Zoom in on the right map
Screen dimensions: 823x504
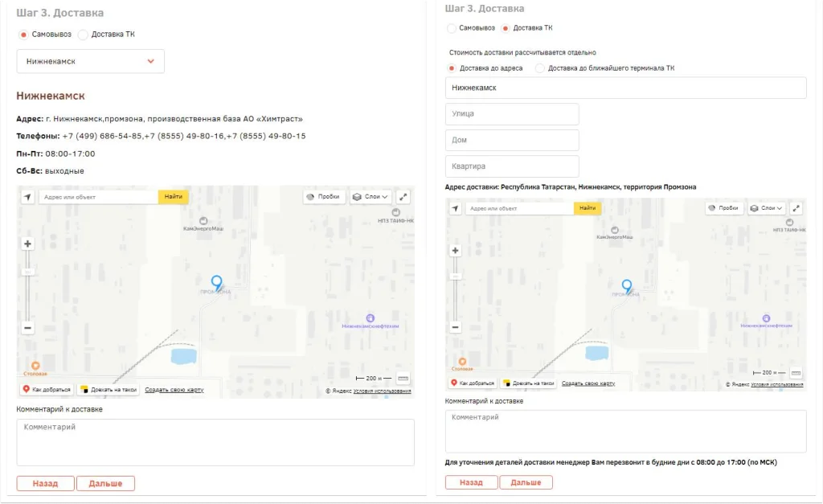456,251
